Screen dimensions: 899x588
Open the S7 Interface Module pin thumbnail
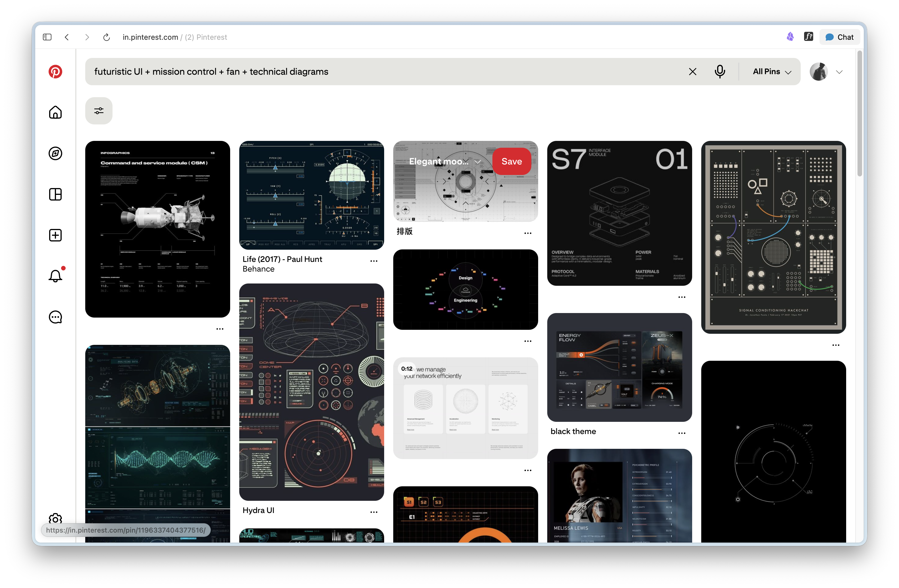pos(619,213)
